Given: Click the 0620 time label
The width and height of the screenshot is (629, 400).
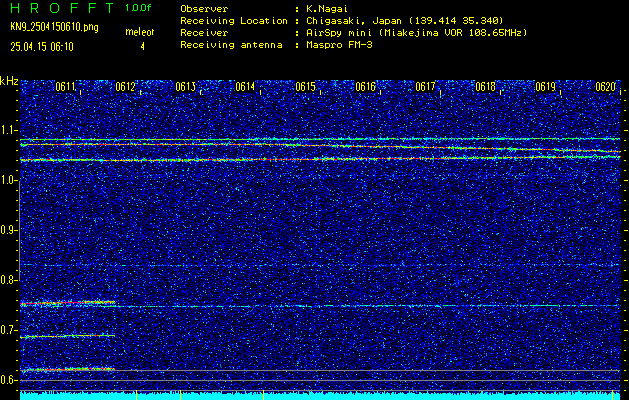Looking at the screenshot, I should pyautogui.click(x=605, y=87).
